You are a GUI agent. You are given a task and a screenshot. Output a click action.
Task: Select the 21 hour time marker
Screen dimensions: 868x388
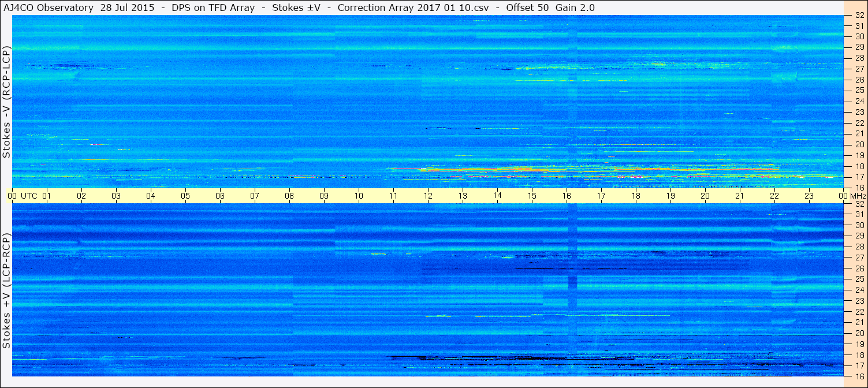click(740, 196)
